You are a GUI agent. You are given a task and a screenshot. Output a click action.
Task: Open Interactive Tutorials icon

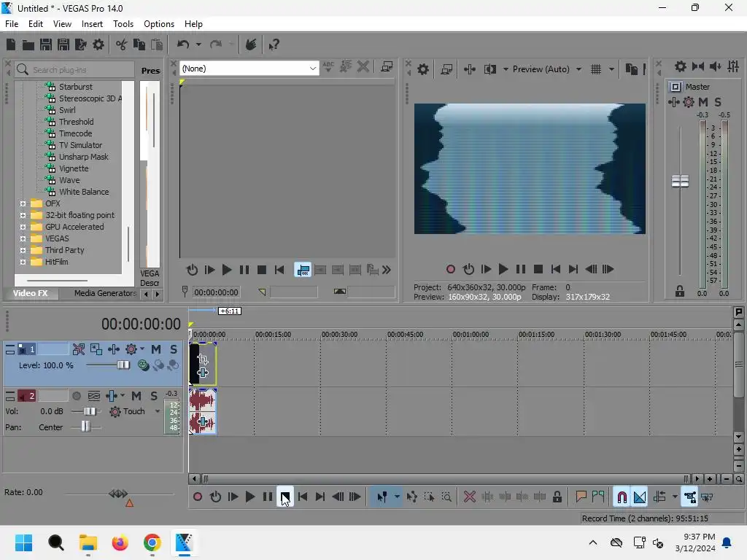pyautogui.click(x=251, y=44)
